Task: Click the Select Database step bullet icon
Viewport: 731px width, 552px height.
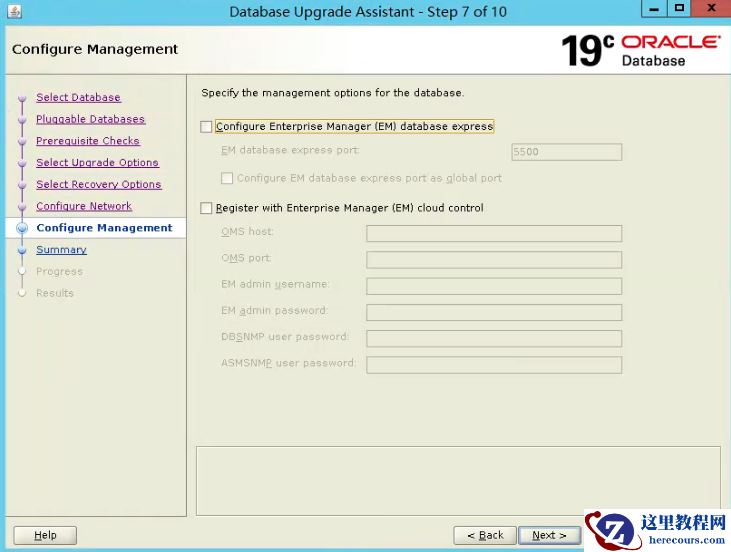Action: pyautogui.click(x=21, y=98)
